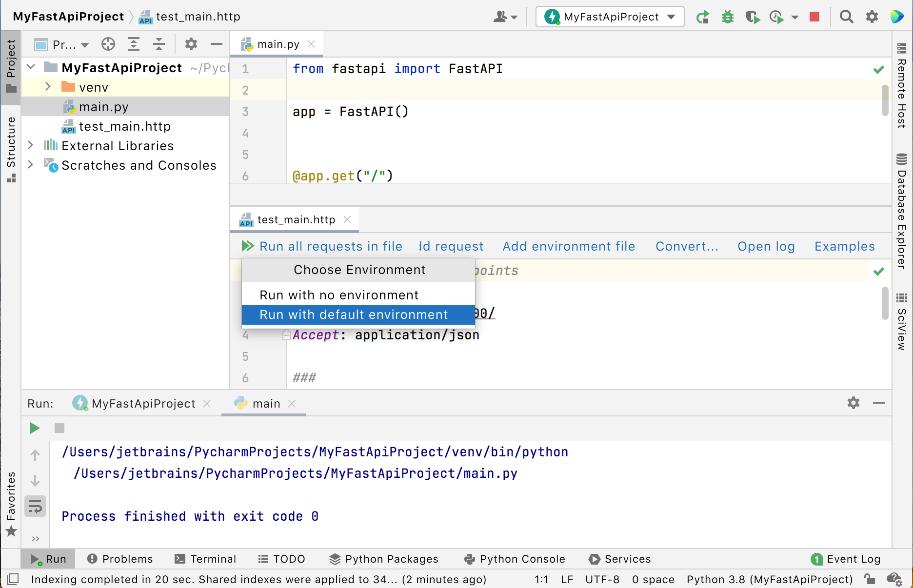Click the 1:1 line-column indicator
913x588 pixels.
pos(541,579)
